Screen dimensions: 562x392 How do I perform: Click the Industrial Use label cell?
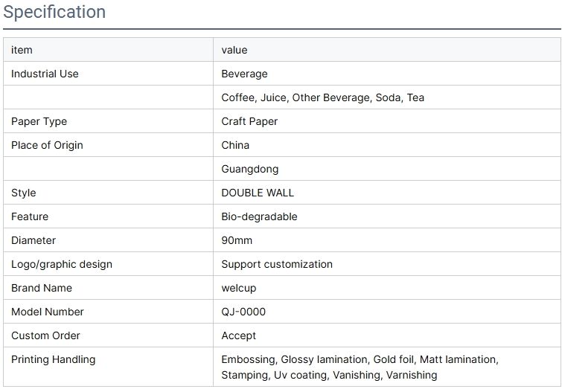tap(108, 74)
